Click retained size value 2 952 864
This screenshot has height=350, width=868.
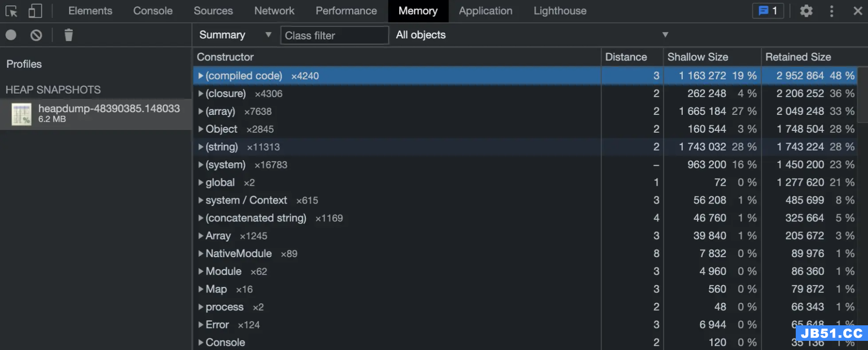(800, 75)
